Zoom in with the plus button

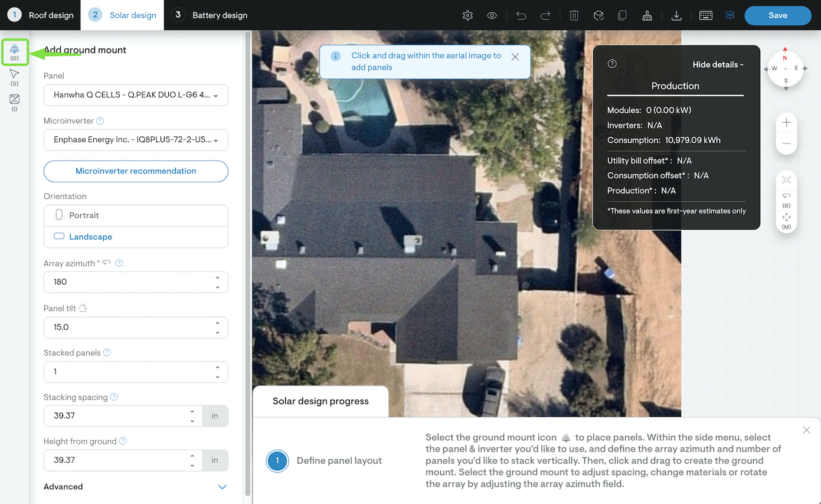click(786, 123)
